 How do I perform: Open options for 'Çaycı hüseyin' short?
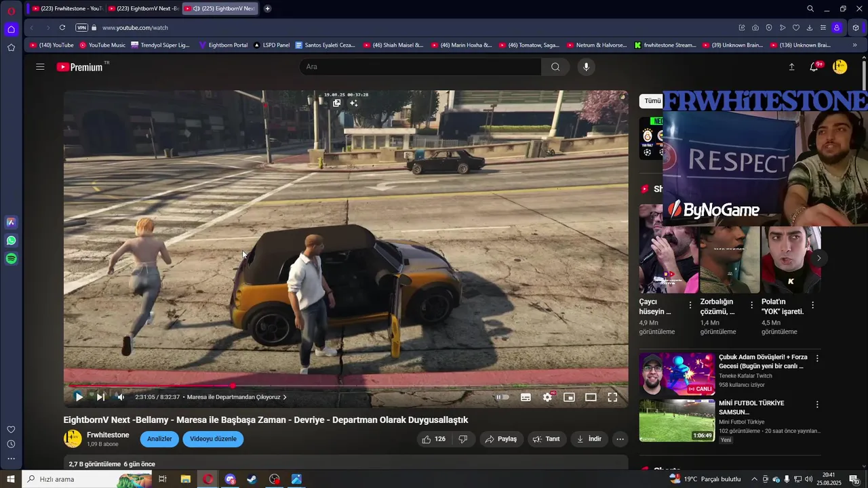coord(690,306)
